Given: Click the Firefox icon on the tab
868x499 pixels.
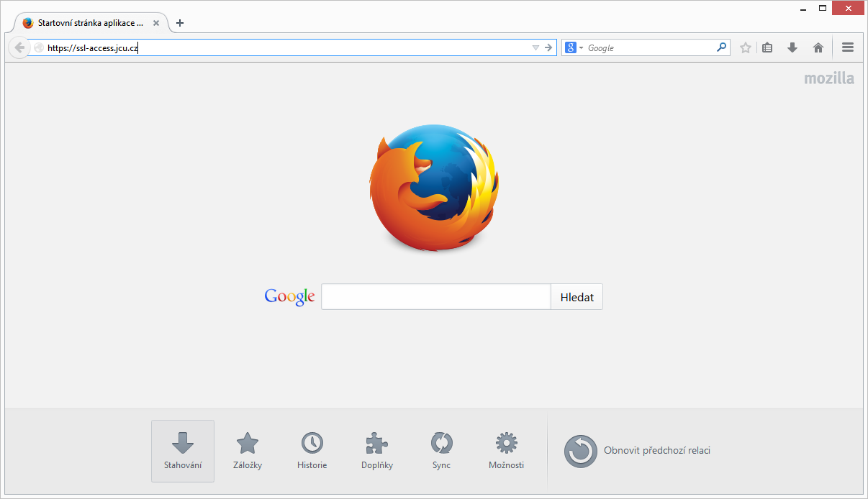Looking at the screenshot, I should tap(28, 23).
